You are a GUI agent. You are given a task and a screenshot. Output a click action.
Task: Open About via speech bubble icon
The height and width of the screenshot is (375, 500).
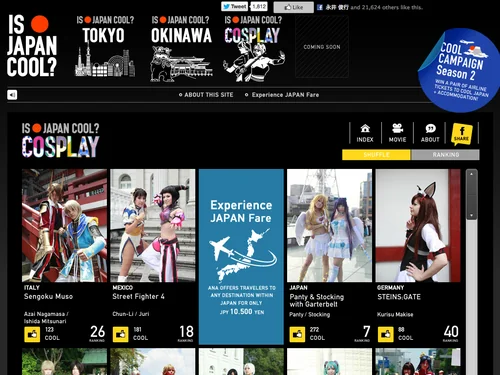tap(430, 133)
